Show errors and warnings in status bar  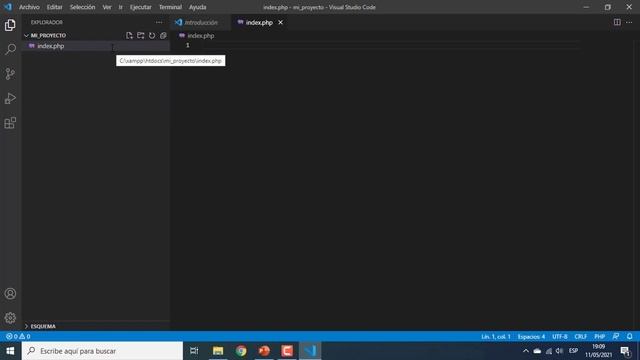tap(18, 337)
